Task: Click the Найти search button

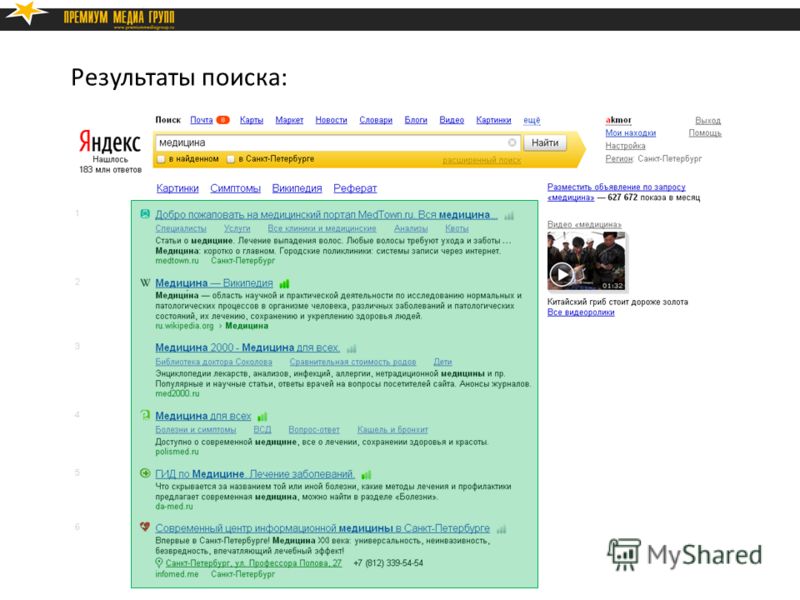Action: pos(545,142)
